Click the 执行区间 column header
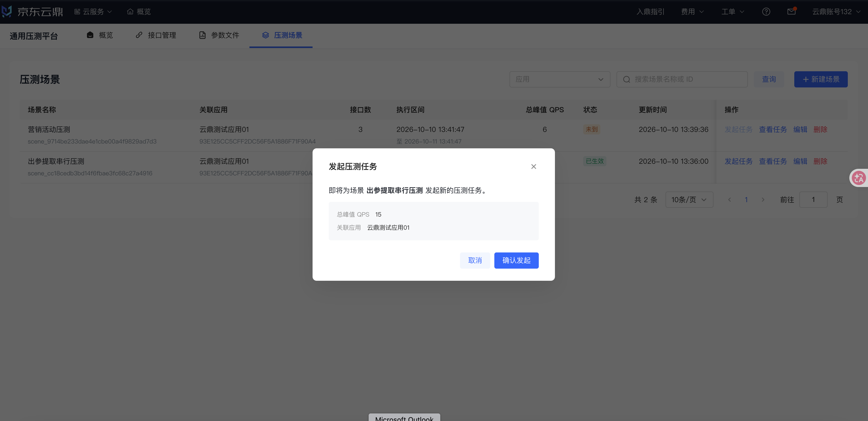The image size is (868, 421). click(x=410, y=110)
